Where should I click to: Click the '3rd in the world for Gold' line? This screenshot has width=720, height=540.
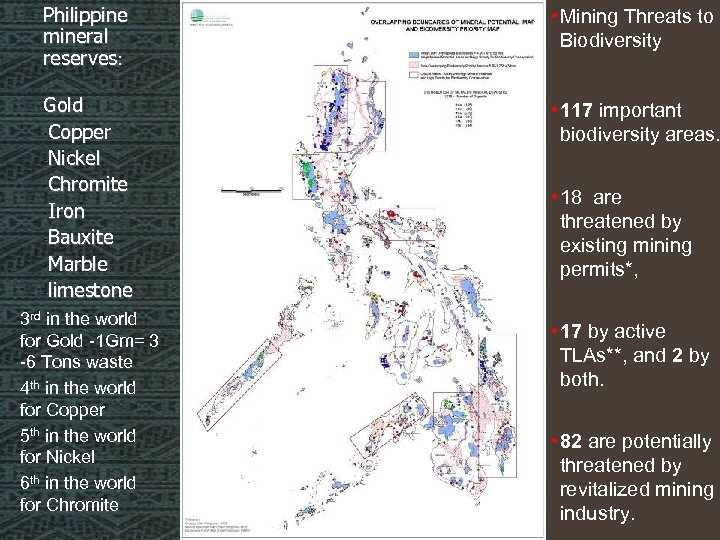point(89,340)
